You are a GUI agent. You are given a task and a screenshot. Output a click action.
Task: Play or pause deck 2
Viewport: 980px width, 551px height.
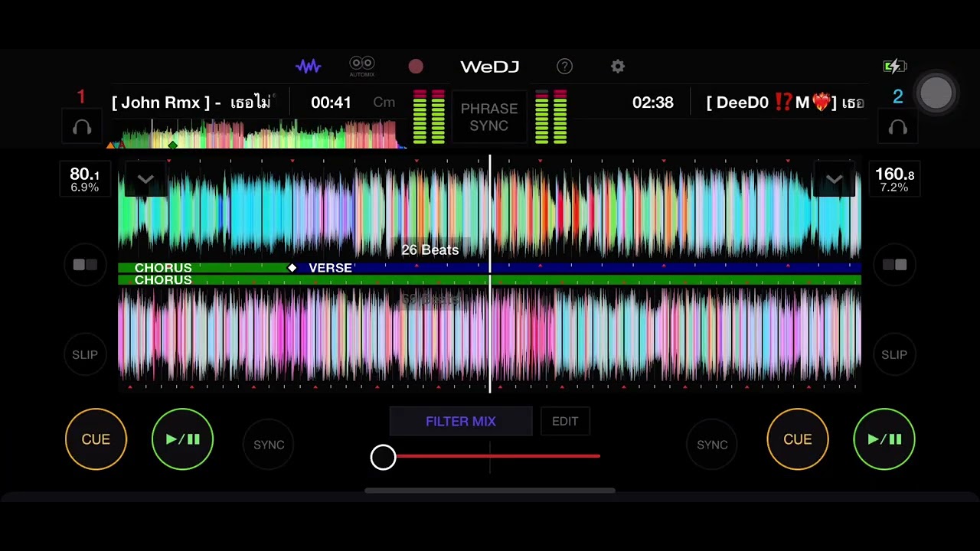tap(884, 439)
